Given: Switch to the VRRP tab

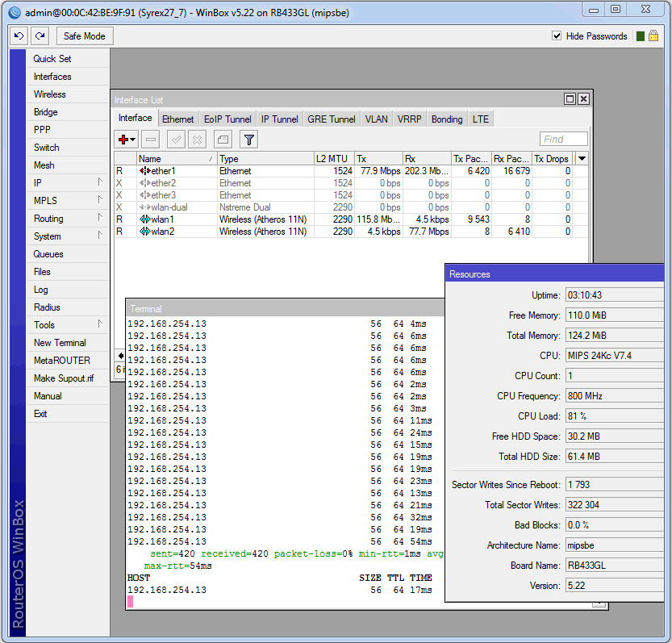Looking at the screenshot, I should coord(409,119).
